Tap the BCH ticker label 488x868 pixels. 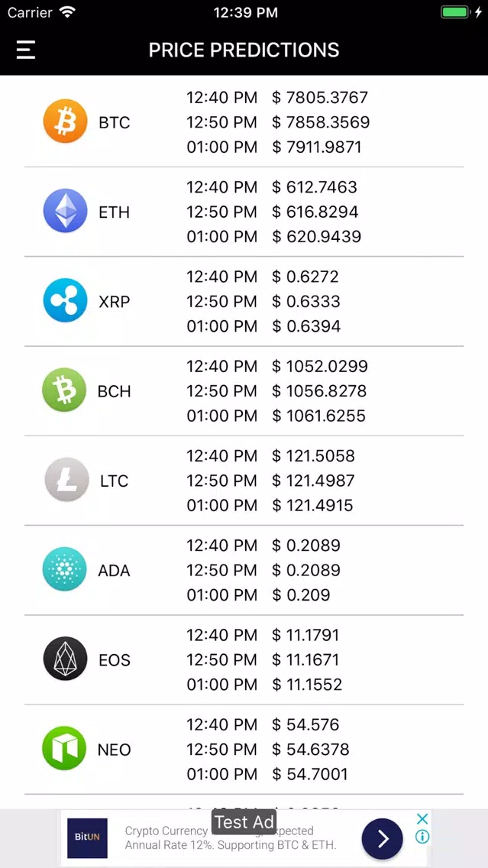click(115, 391)
